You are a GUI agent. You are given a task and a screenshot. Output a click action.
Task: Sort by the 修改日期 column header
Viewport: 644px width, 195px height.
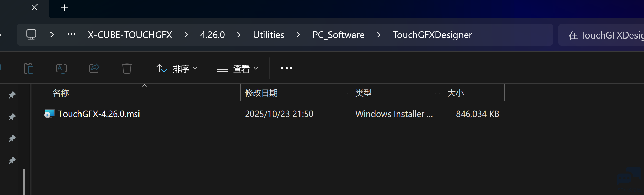tap(261, 93)
